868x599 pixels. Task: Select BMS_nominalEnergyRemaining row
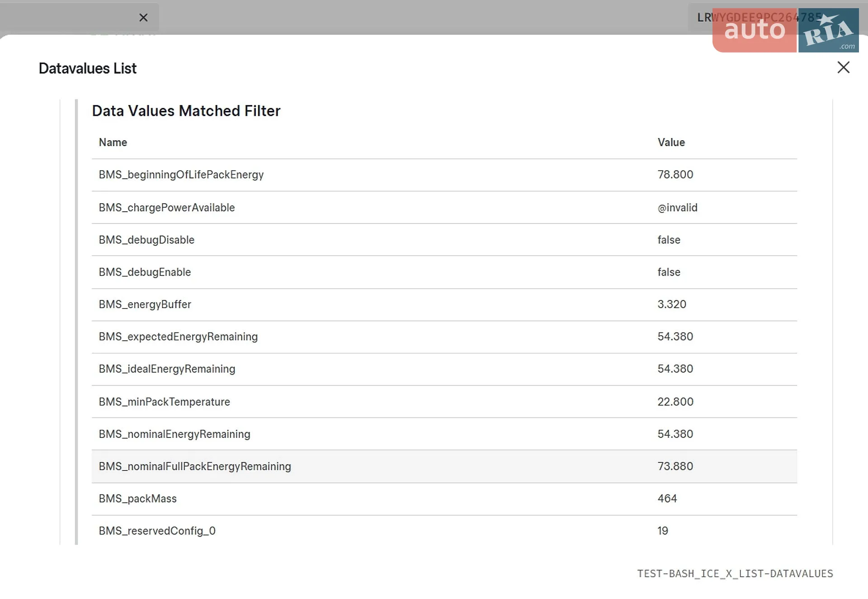pyautogui.click(x=444, y=434)
